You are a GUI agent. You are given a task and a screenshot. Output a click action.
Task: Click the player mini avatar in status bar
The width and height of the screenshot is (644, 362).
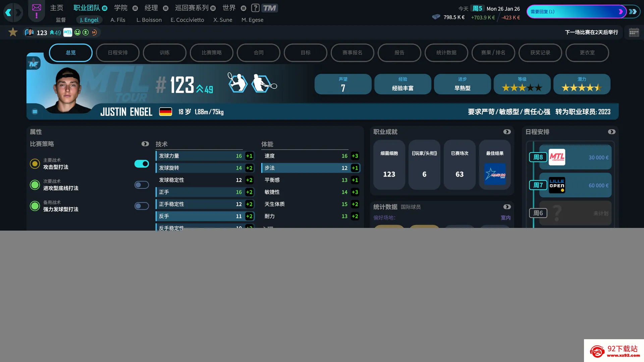click(30, 32)
